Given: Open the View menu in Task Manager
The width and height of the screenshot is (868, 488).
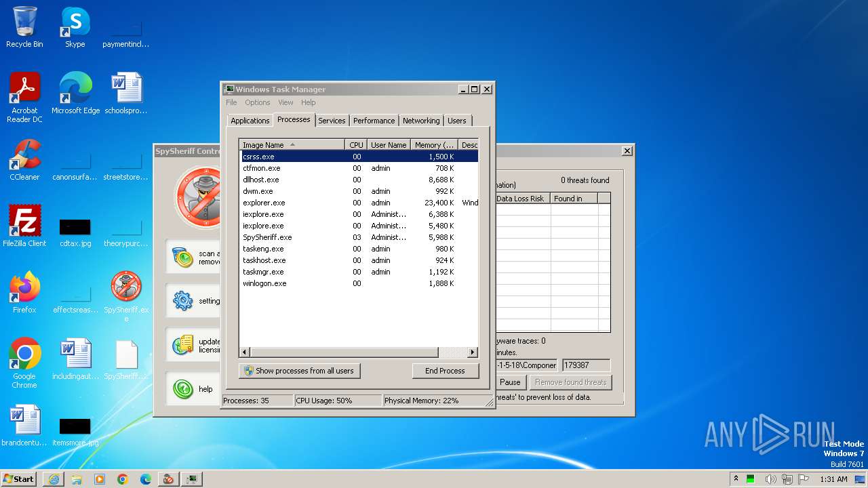Looking at the screenshot, I should point(285,102).
